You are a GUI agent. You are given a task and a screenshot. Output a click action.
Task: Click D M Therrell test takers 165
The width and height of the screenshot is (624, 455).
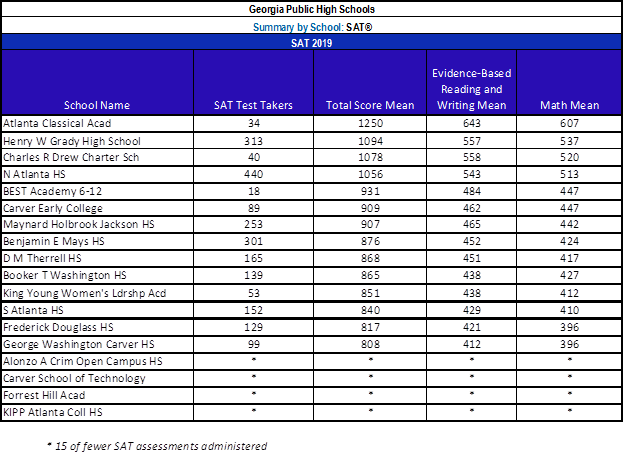pos(254,258)
